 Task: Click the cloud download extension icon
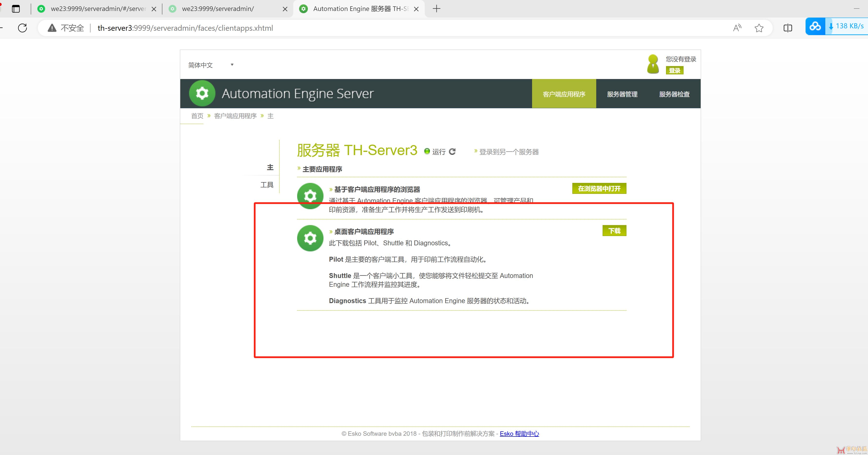(x=815, y=26)
